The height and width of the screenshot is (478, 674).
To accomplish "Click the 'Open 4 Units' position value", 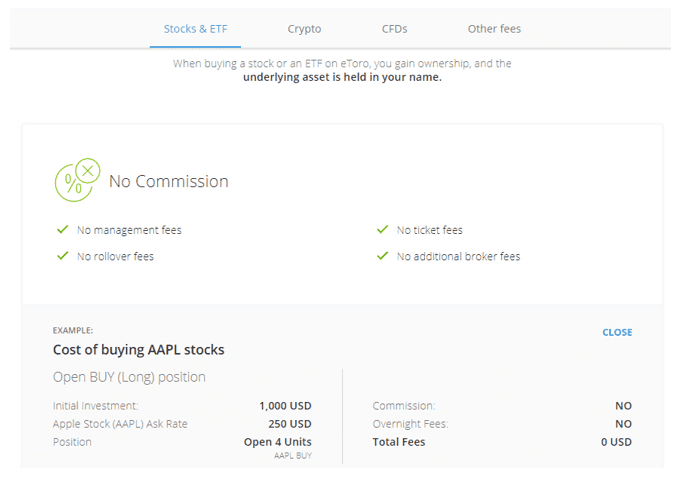I will (x=278, y=442).
